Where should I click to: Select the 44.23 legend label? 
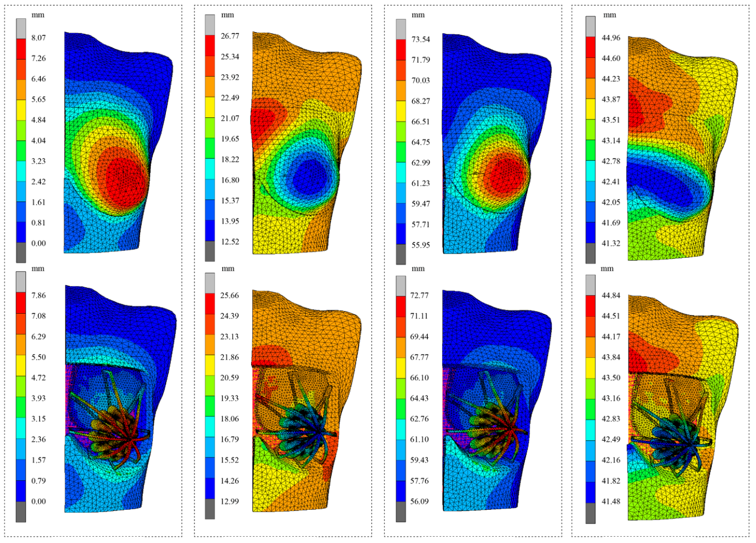611,79
